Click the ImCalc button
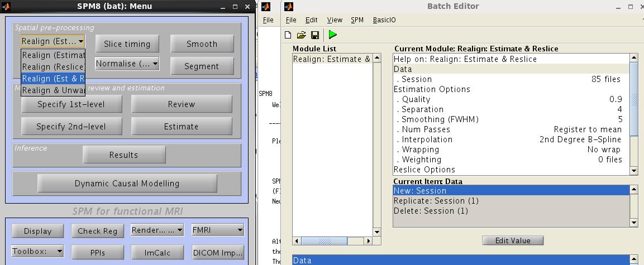 (158, 253)
